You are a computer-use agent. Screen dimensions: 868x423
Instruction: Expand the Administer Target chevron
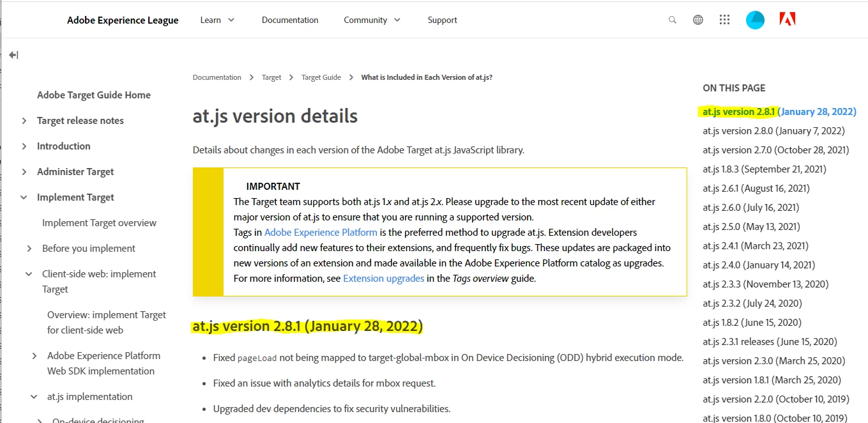24,172
